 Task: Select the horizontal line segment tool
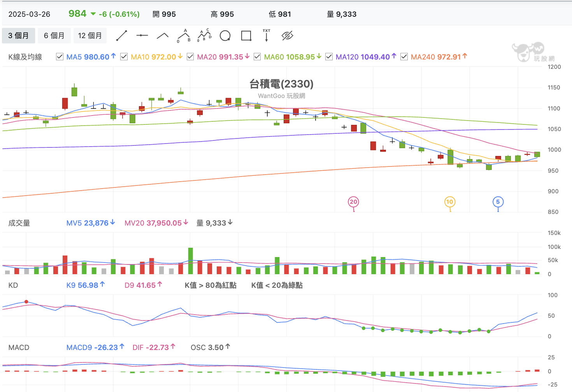142,36
